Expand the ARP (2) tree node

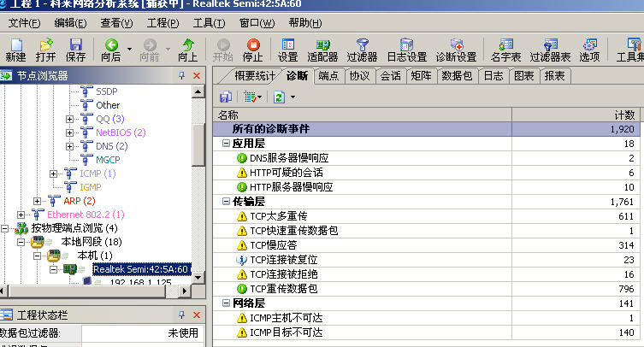coord(37,201)
